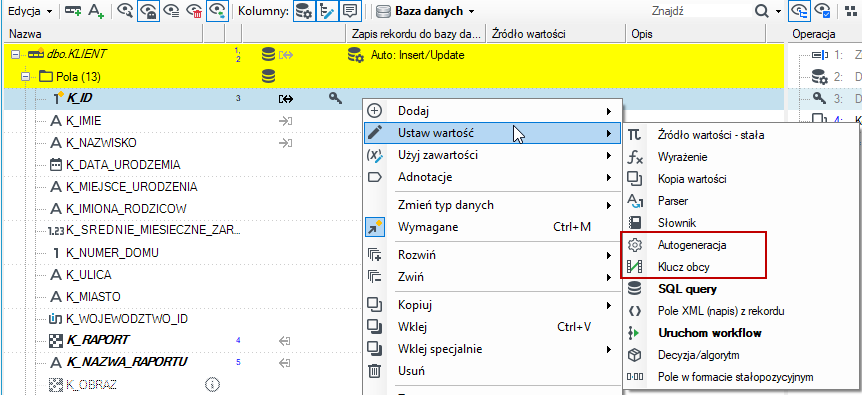The image size is (862, 395).
Task: Select the K_RAPORT field
Action: (98, 340)
